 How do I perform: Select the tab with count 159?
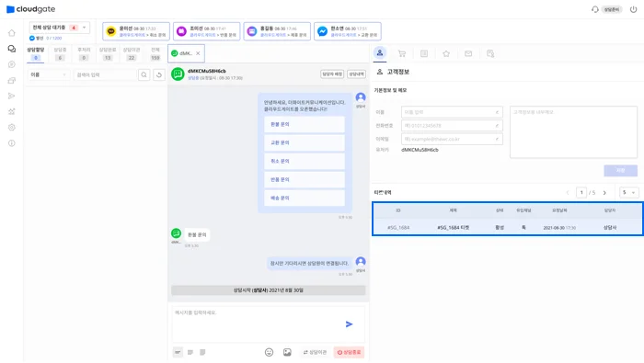155,53
